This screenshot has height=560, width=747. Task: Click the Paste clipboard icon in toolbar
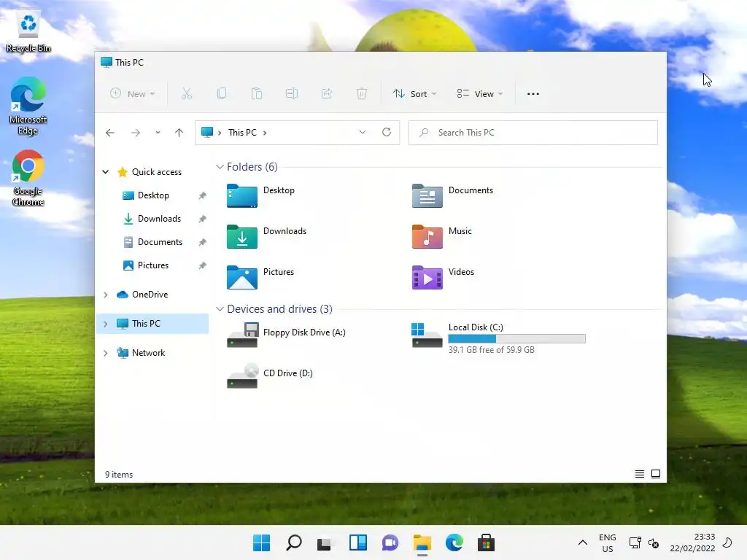[x=257, y=93]
